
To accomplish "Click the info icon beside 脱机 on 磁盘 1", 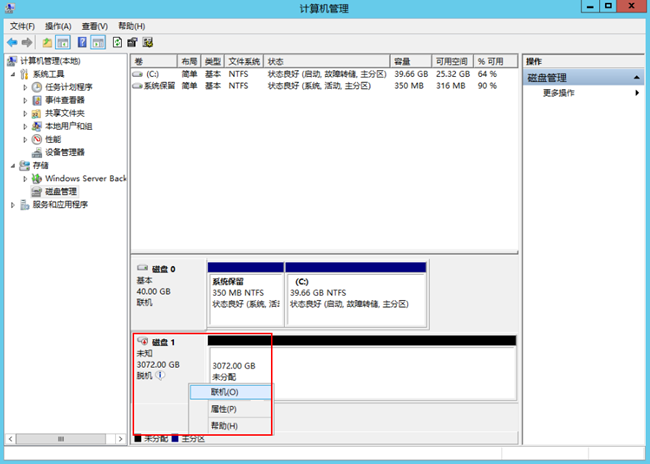I will click(x=160, y=376).
